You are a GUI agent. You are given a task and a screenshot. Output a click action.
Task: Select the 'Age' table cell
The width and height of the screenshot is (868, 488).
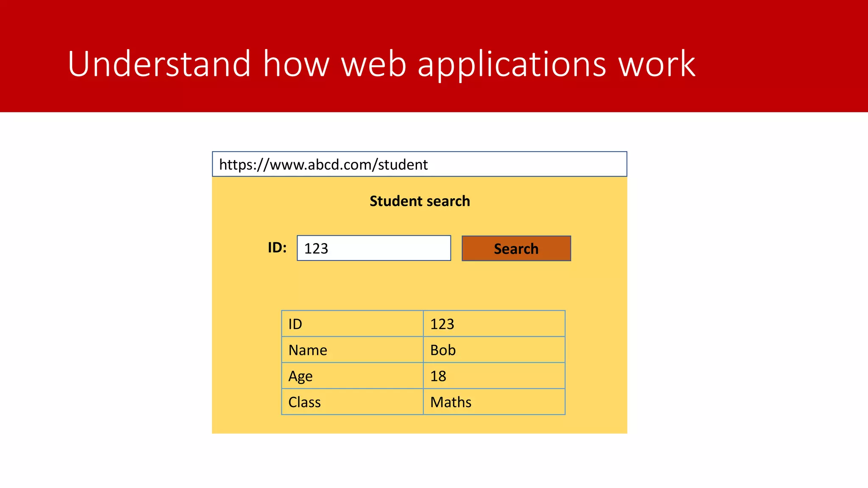(353, 376)
